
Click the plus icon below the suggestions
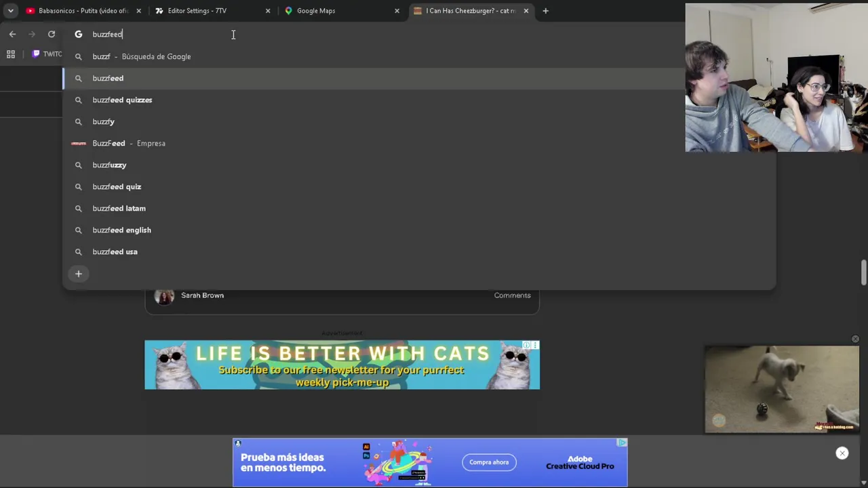(78, 274)
